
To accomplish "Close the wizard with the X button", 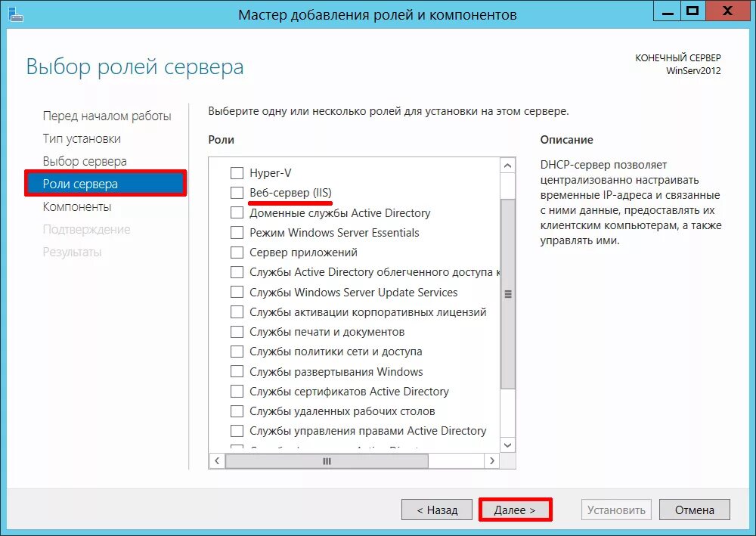I will tap(727, 11).
